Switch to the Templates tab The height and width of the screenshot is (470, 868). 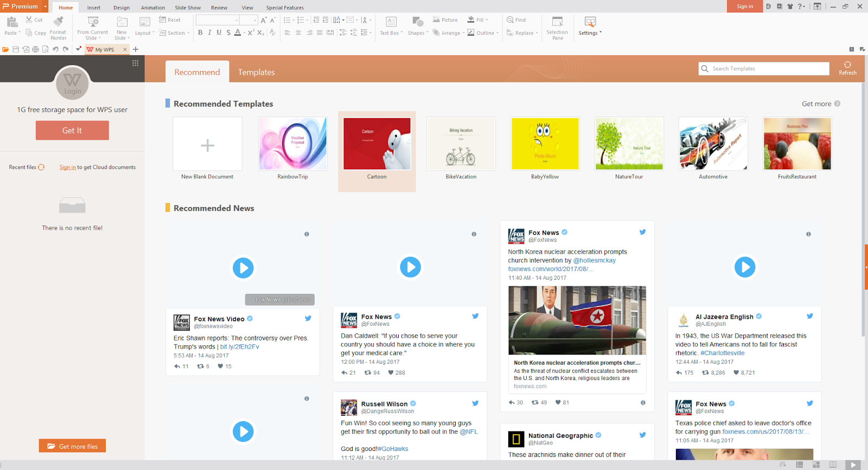256,72
